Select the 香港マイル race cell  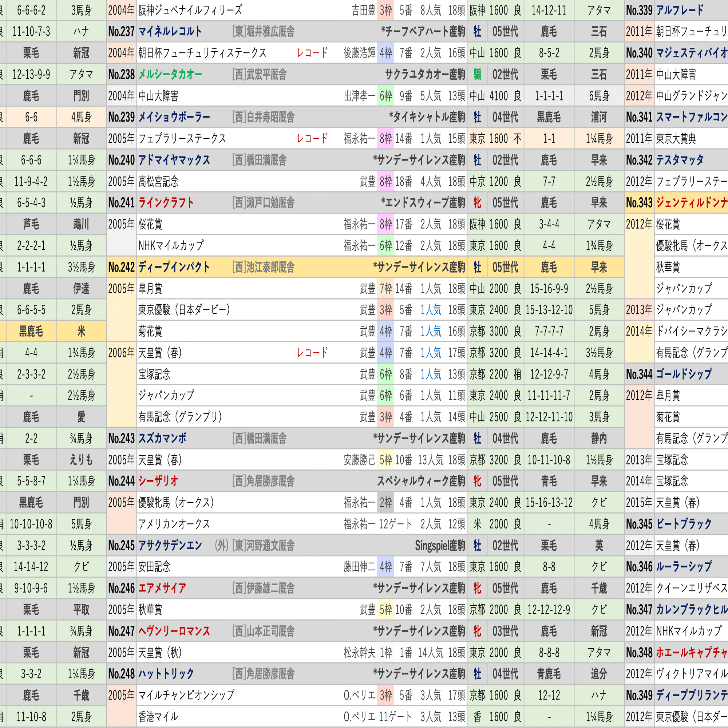[x=158, y=716]
